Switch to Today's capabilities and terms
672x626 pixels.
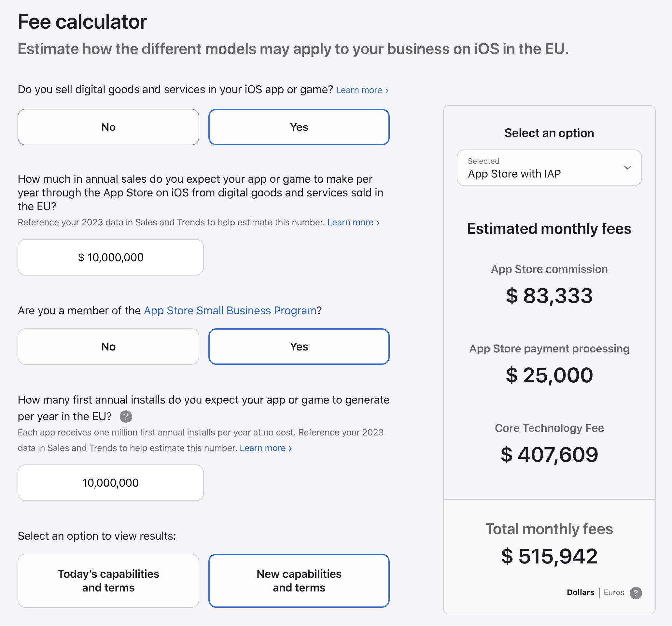(108, 581)
